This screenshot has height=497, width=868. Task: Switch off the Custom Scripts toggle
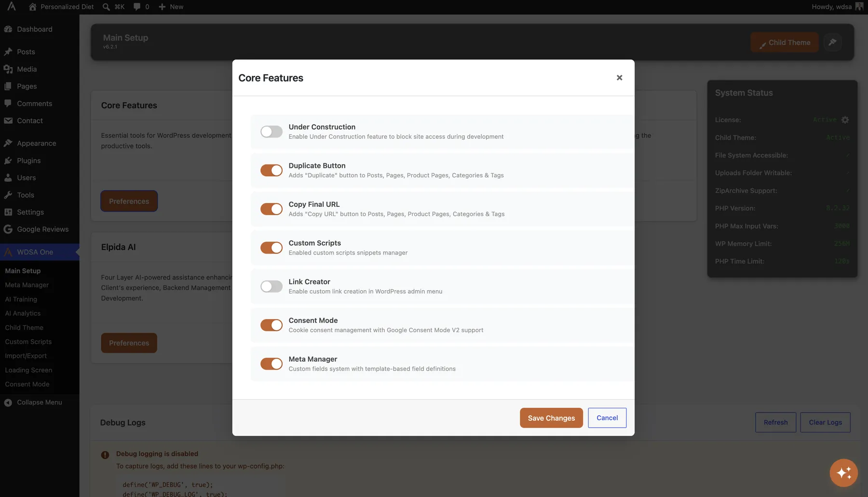pyautogui.click(x=271, y=248)
